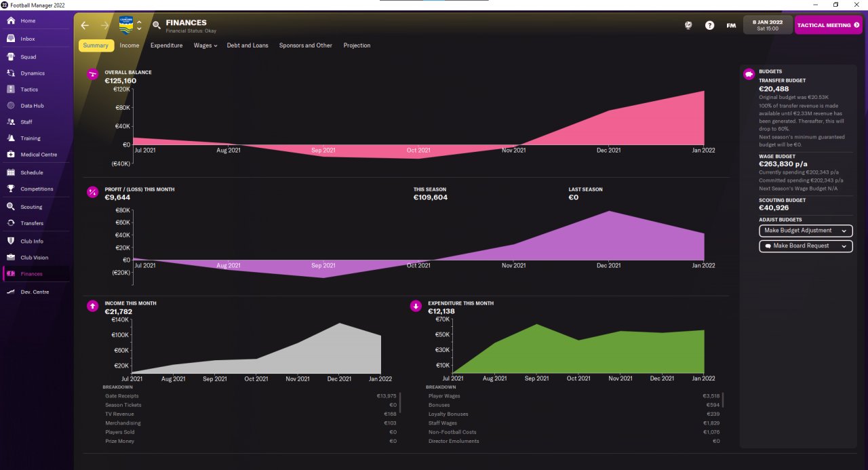Open the Inbox sidebar icon
This screenshot has width=868, height=470.
(11, 39)
